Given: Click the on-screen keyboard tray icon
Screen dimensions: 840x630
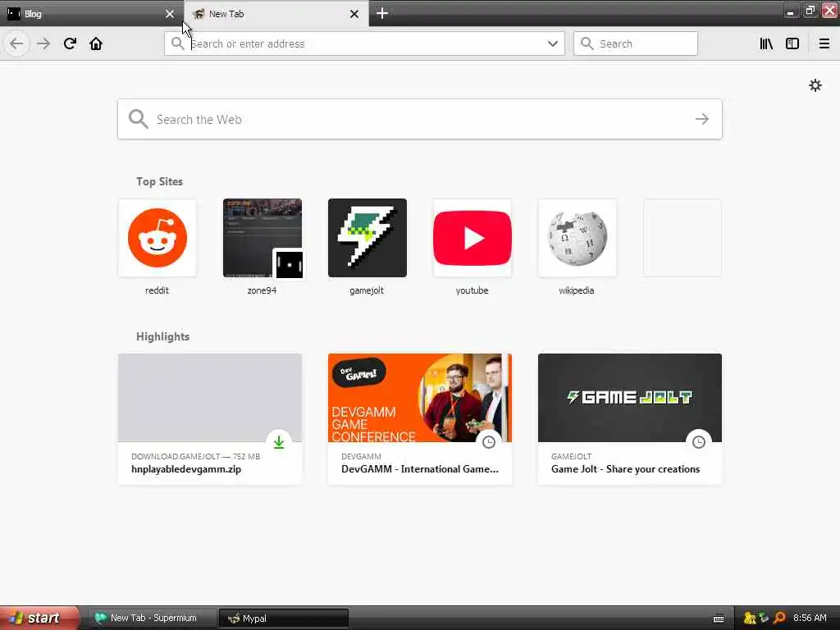Looking at the screenshot, I should click(x=719, y=619).
